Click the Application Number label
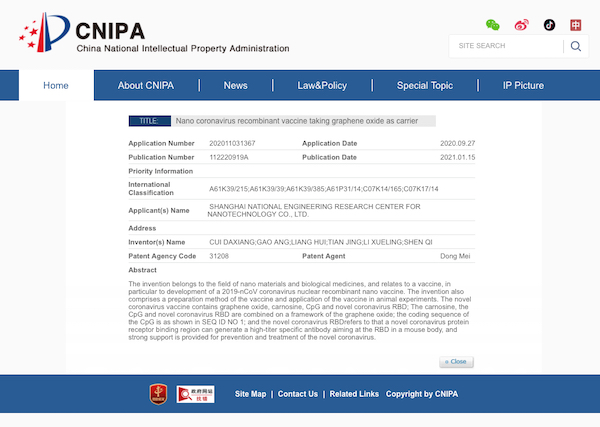600x427 pixels. pyautogui.click(x=161, y=143)
